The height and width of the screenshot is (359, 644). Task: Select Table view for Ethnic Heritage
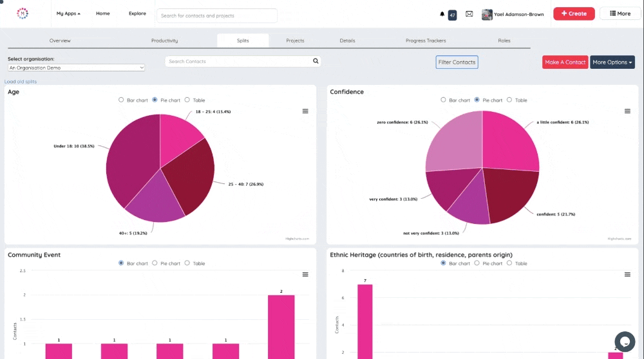point(509,263)
